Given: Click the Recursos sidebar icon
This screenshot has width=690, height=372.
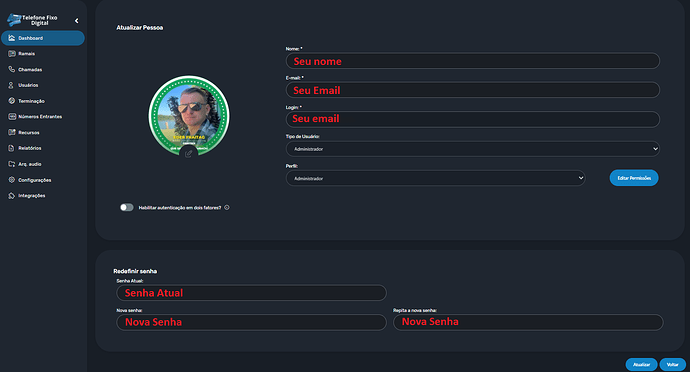Looking at the screenshot, I should pyautogui.click(x=12, y=132).
